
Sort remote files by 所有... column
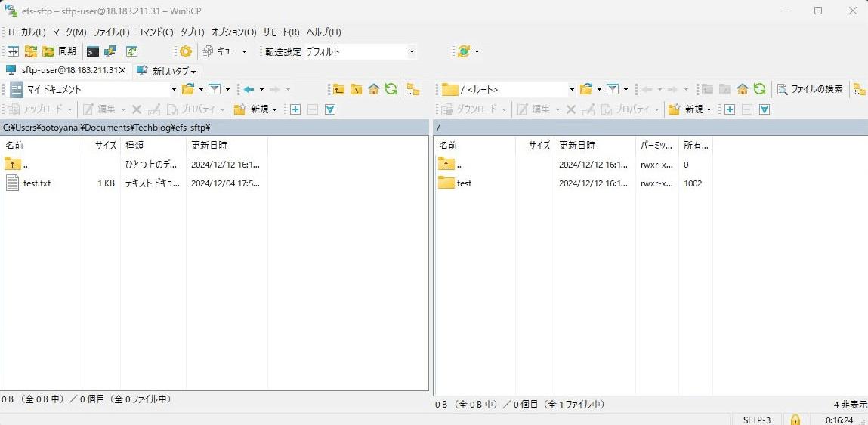[x=696, y=146]
